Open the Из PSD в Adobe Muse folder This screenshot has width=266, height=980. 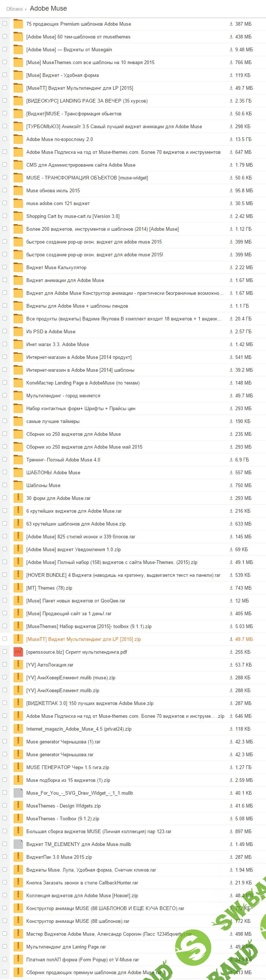tap(50, 331)
